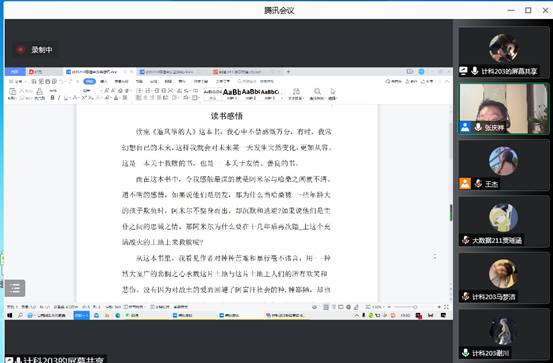Click the clock in the shared taskbar
This screenshot has height=363, width=553.
[405, 315]
